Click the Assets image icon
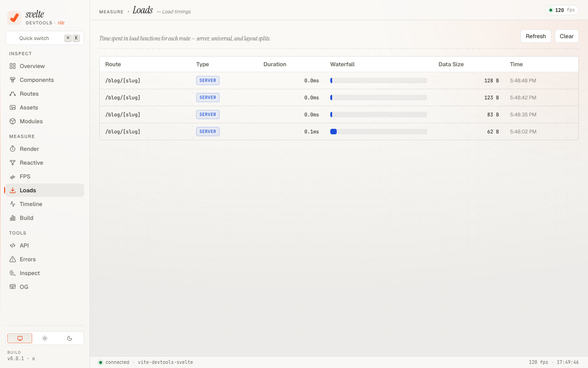This screenshot has width=588, height=368. click(13, 108)
